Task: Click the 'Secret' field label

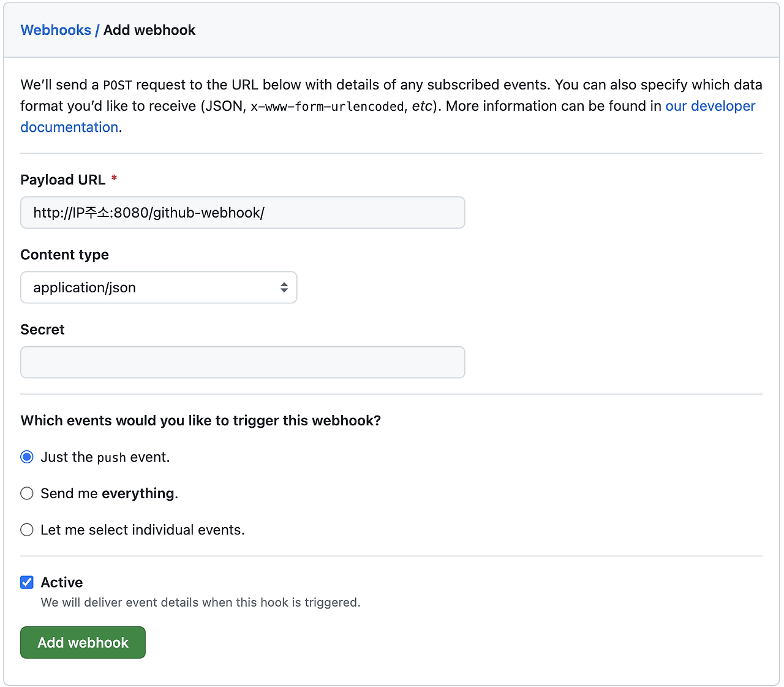Action: click(x=42, y=329)
